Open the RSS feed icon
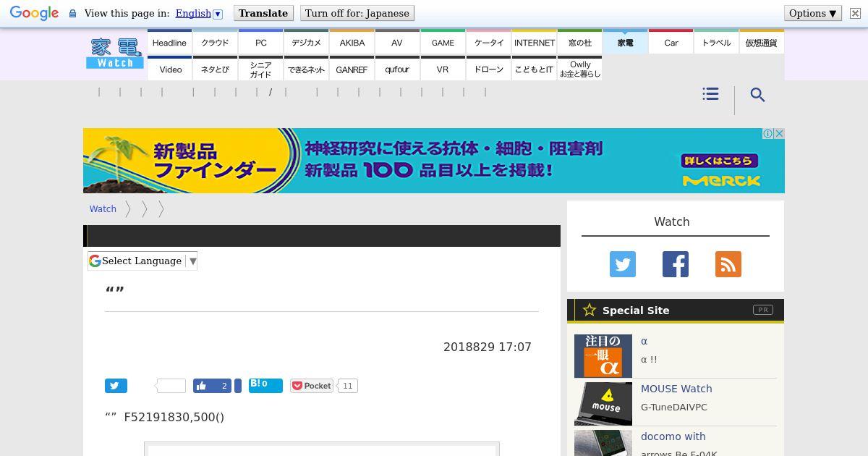This screenshot has width=868, height=456. tap(728, 264)
